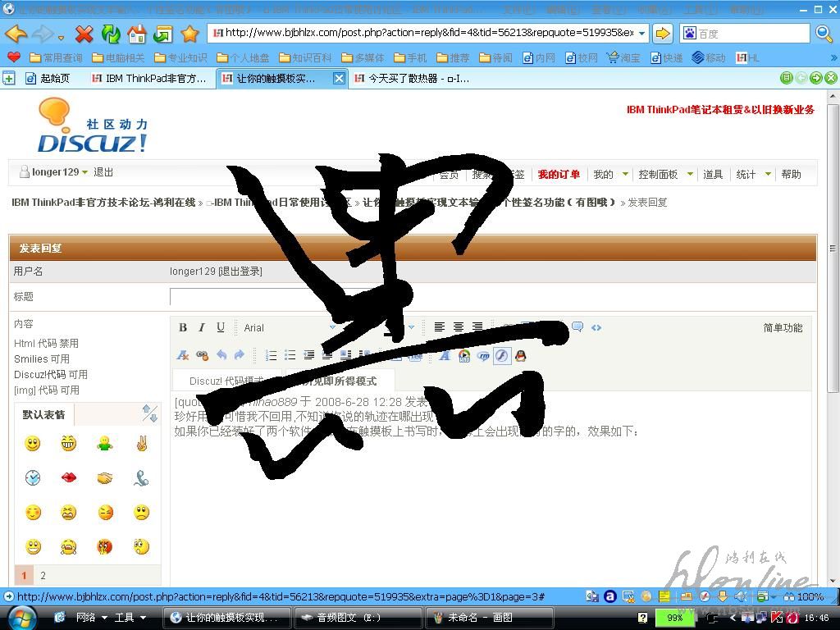Toggle Italic formatting in editor
The image size is (840, 630).
point(202,327)
